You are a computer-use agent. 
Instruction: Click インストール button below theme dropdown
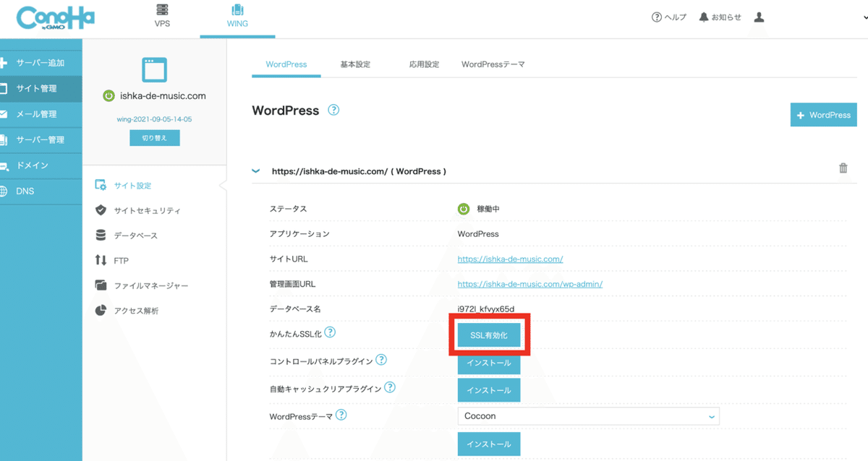point(489,444)
